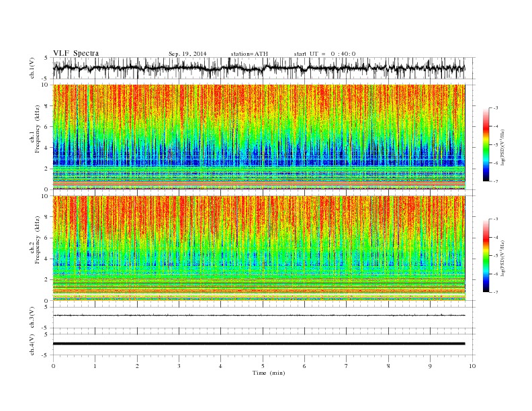
Task: Click the "-3" label on ch.1 colorbar
Action: (496, 108)
